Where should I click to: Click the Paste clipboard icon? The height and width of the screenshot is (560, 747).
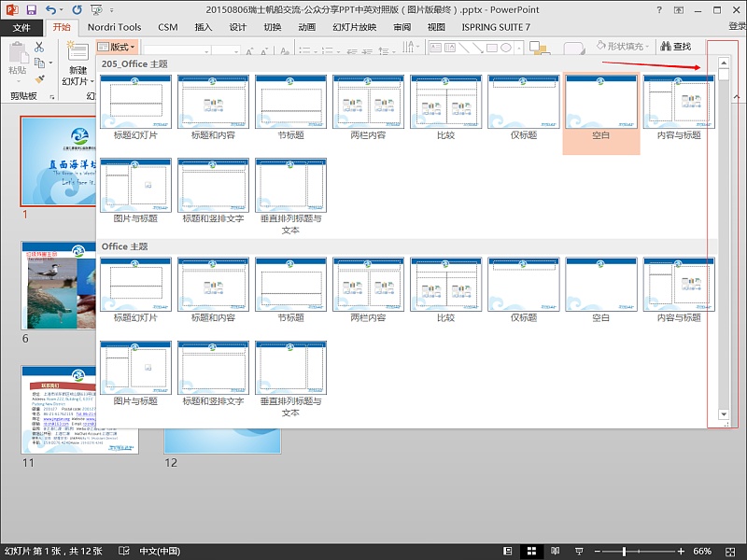19,52
